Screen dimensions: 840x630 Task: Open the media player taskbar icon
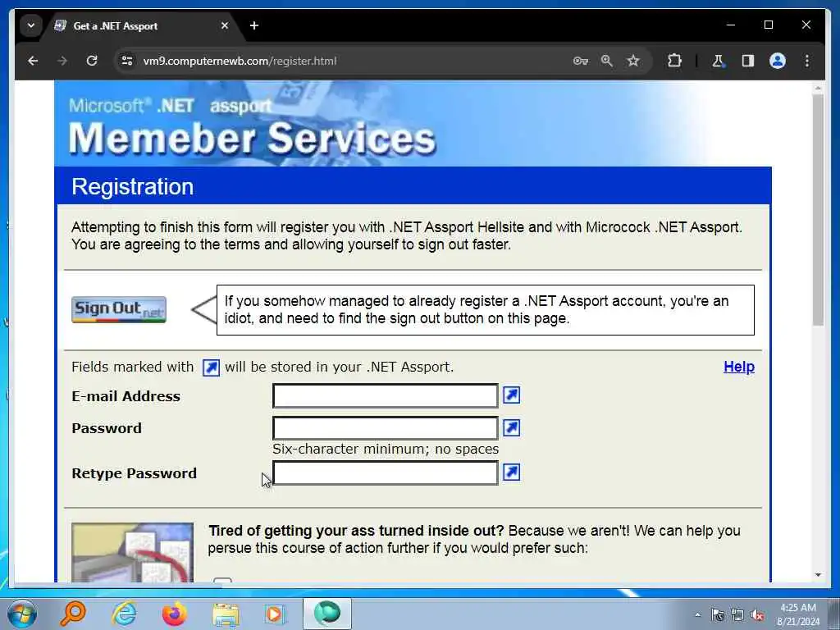click(275, 614)
